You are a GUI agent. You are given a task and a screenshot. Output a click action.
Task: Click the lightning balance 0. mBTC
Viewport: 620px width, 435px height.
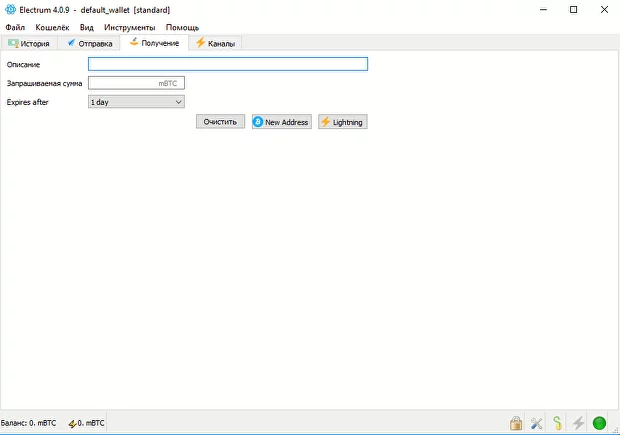(87, 423)
